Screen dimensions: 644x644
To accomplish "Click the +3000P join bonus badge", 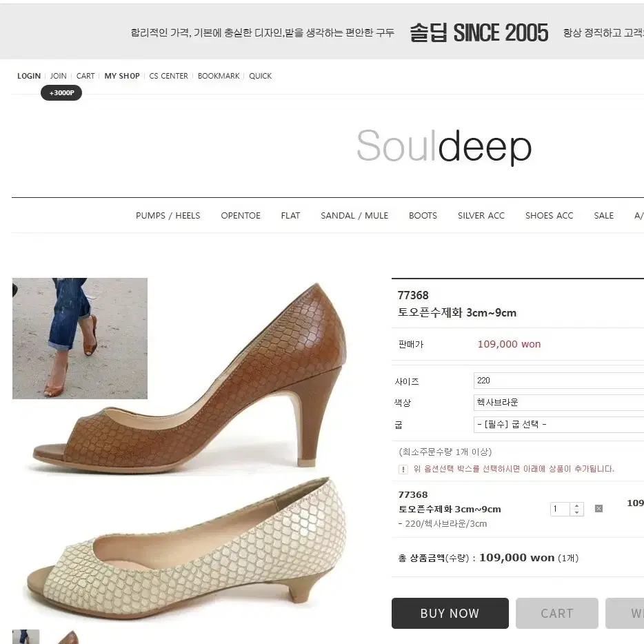I will click(61, 93).
